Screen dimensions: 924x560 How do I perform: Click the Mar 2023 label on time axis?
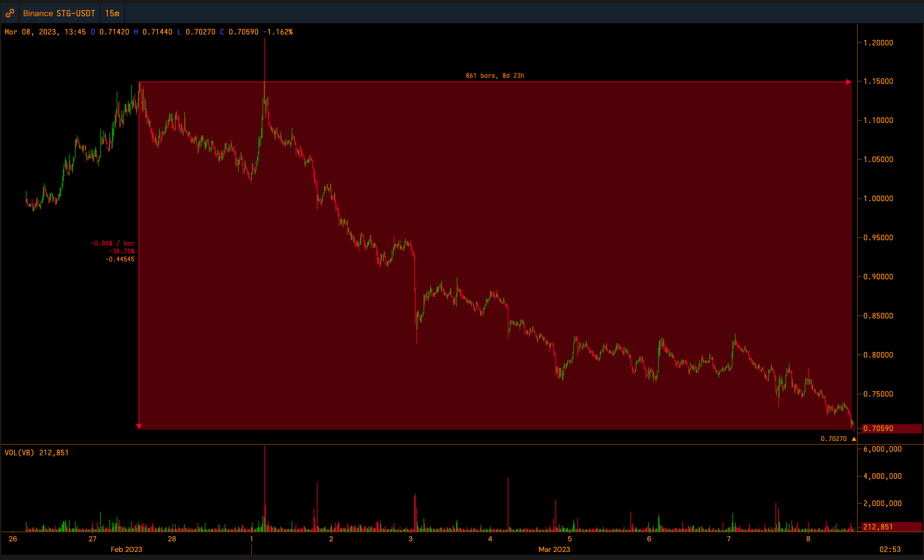(554, 549)
